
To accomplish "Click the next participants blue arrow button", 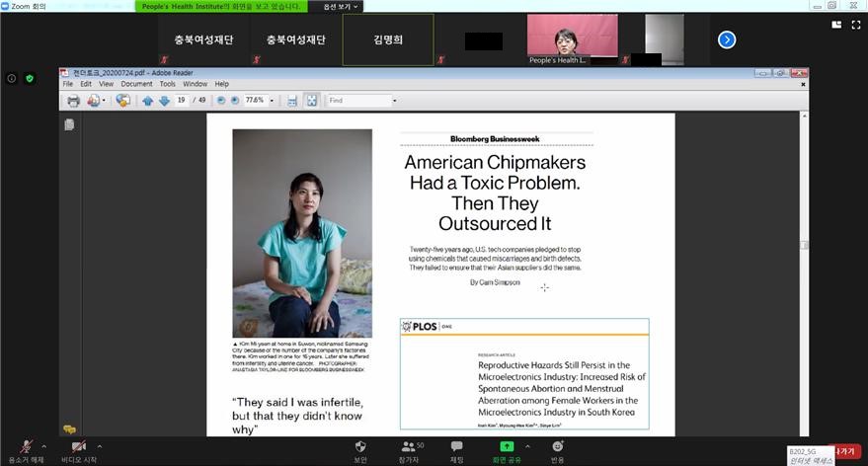I will 727,39.
